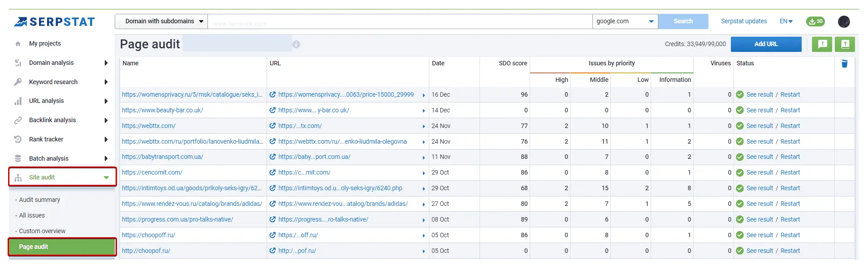The image size is (868, 269).
Task: Expand the Batch analysis submenu arrow
Action: pyautogui.click(x=106, y=158)
